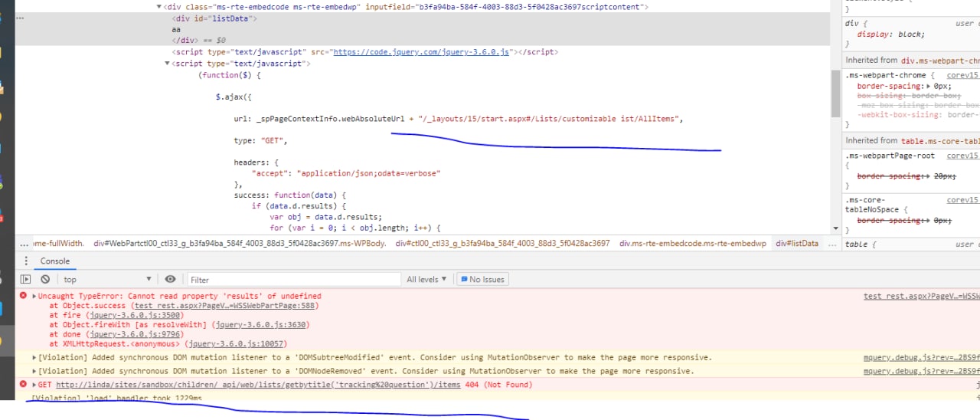Click 'display: block;' in the div style rule

click(890, 34)
